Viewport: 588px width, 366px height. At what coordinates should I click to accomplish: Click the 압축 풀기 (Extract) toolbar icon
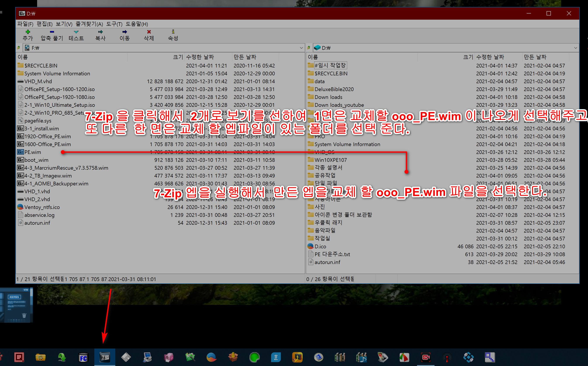(x=52, y=35)
